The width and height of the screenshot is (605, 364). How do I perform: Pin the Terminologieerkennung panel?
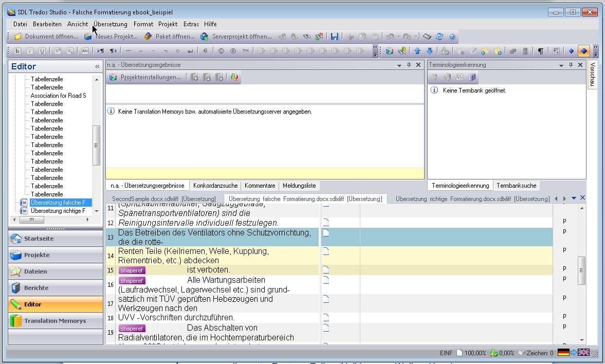click(571, 65)
